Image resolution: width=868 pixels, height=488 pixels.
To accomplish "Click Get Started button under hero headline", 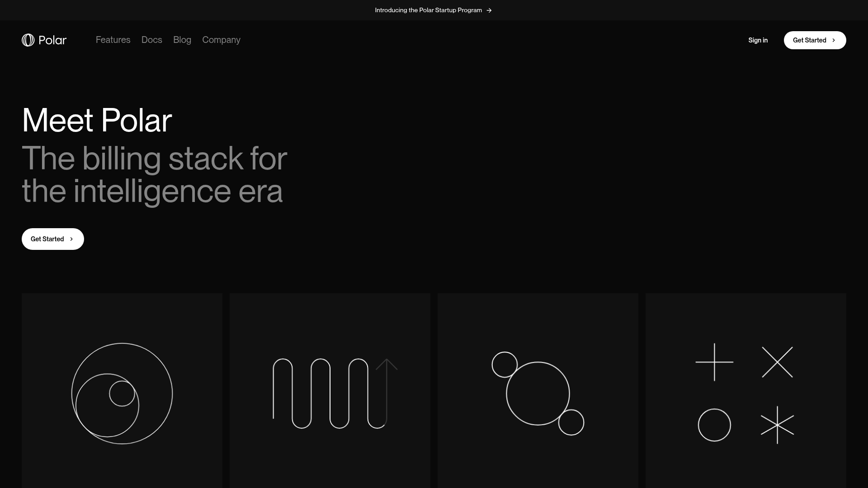I will click(x=53, y=239).
